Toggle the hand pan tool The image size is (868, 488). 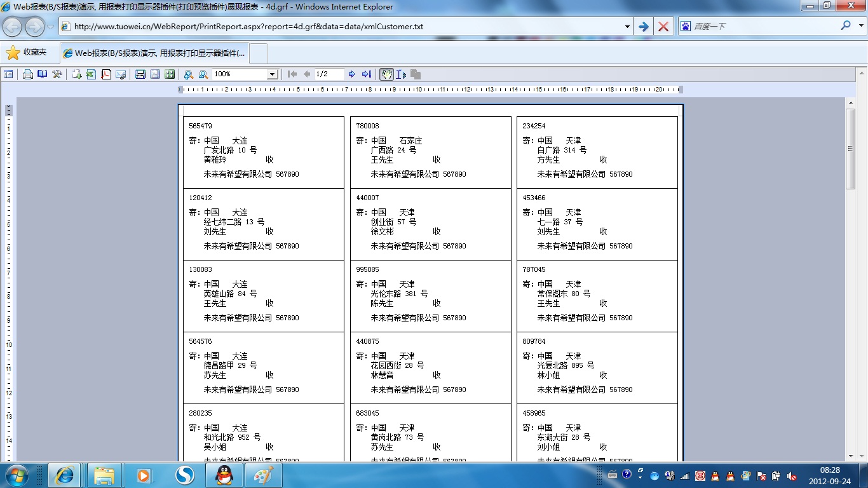coord(386,74)
